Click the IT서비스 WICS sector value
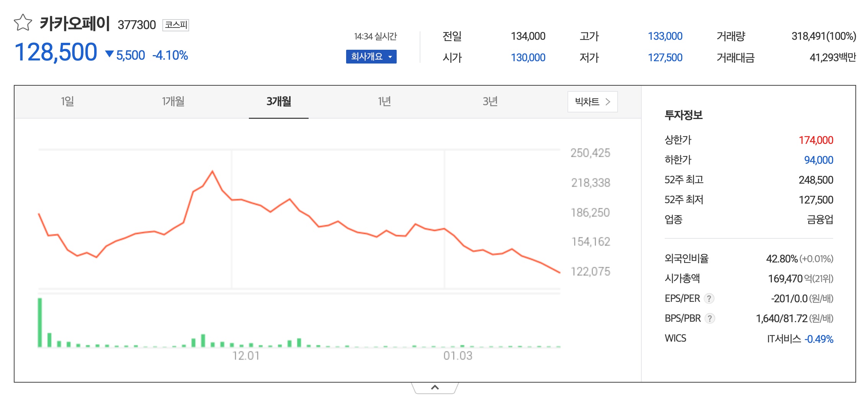The height and width of the screenshot is (401, 868). pyautogui.click(x=784, y=339)
